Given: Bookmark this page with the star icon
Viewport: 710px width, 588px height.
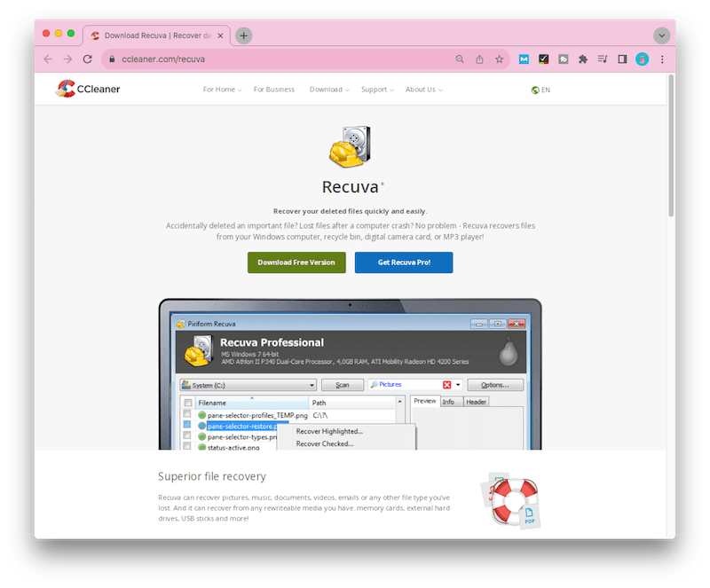Looking at the screenshot, I should pyautogui.click(x=499, y=59).
